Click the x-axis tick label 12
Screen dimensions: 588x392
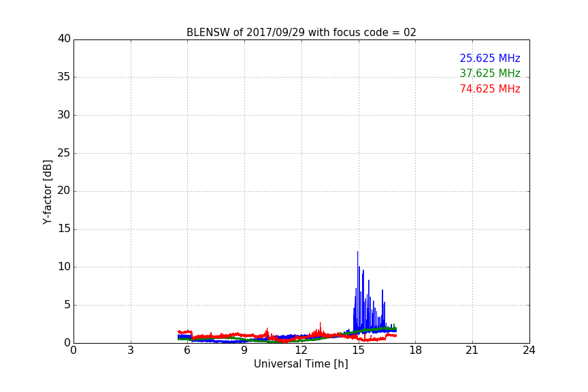pos(301,350)
